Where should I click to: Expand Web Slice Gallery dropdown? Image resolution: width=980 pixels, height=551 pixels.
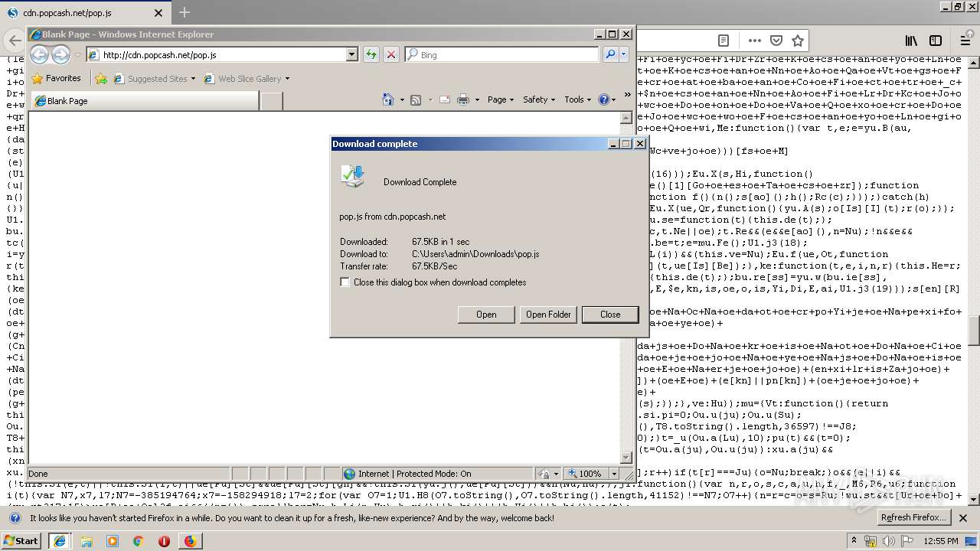pos(287,78)
